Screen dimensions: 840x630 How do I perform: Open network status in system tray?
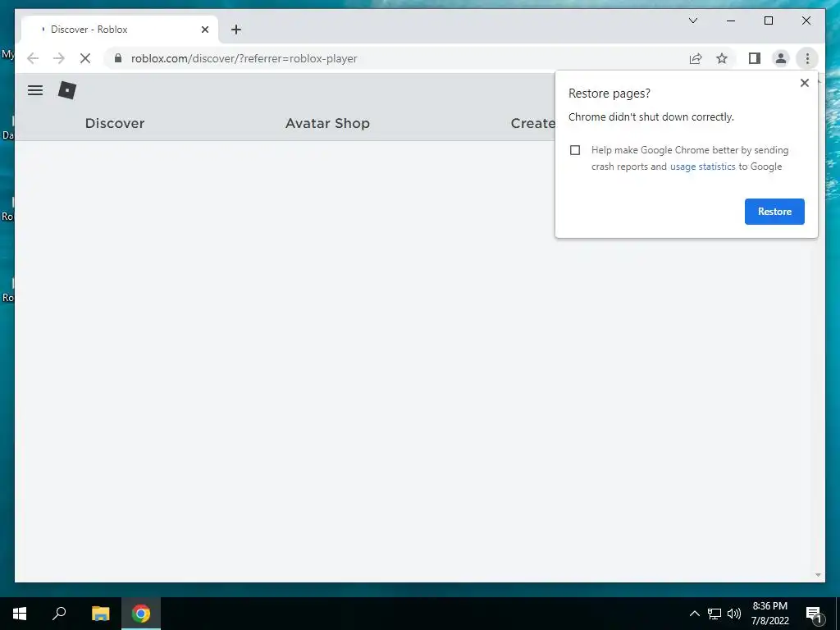tap(714, 614)
